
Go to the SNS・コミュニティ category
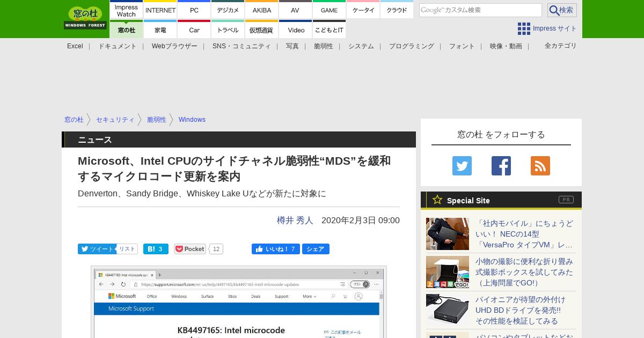coord(241,46)
